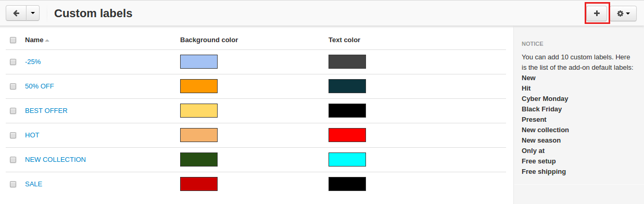
Task: Click peach background swatch of HOT
Action: pos(199,135)
